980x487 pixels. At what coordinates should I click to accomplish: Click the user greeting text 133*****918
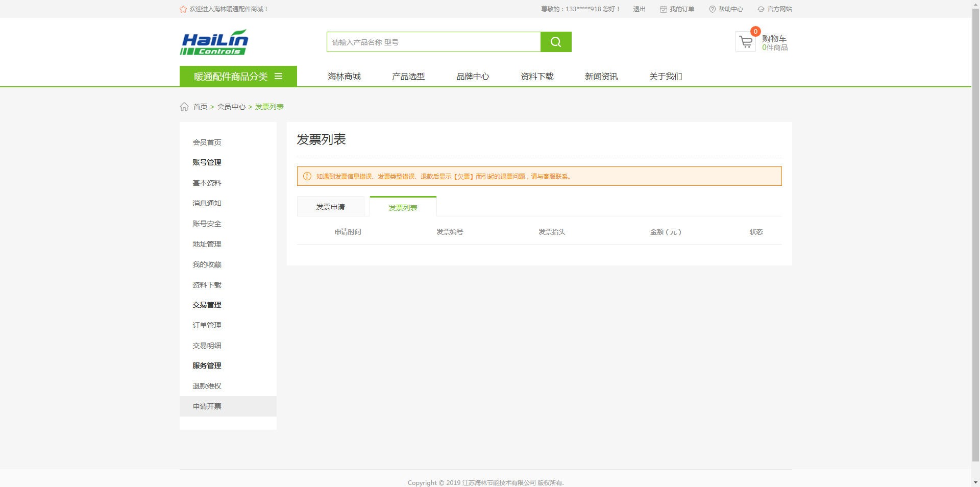tap(581, 9)
